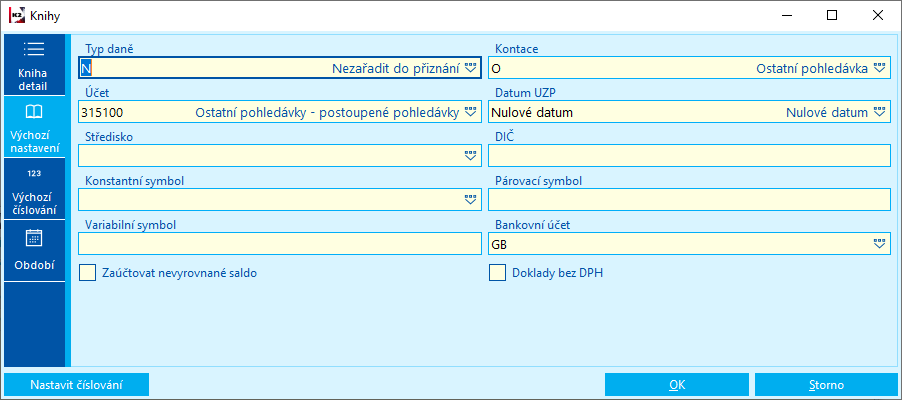Focus the Párovací symbol field
The image size is (902, 400).
tap(689, 200)
